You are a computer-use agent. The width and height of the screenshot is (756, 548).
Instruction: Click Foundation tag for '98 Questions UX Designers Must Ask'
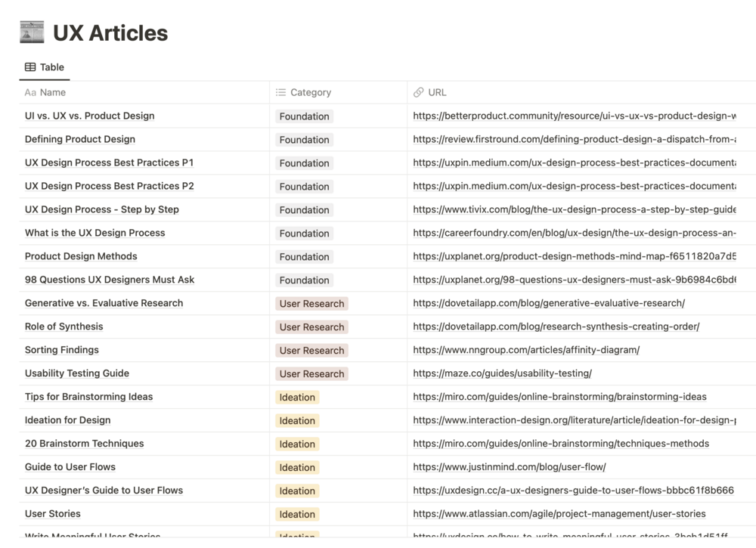coord(304,280)
